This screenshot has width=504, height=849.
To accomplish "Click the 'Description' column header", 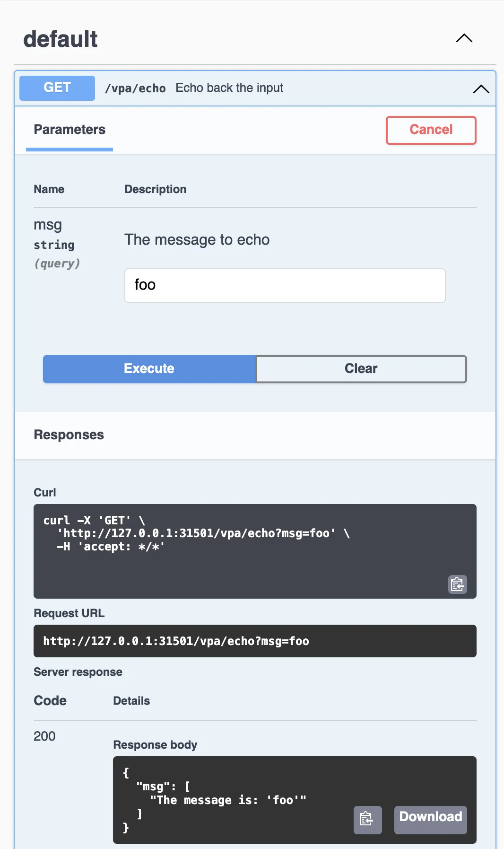I will 156,189.
